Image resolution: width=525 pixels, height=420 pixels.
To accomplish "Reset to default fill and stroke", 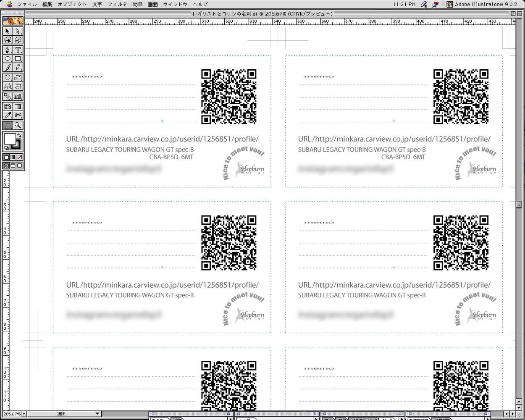I will 7,148.
